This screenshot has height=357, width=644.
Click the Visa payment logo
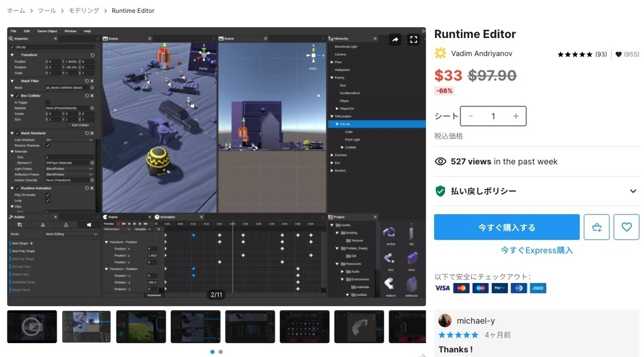(442, 288)
